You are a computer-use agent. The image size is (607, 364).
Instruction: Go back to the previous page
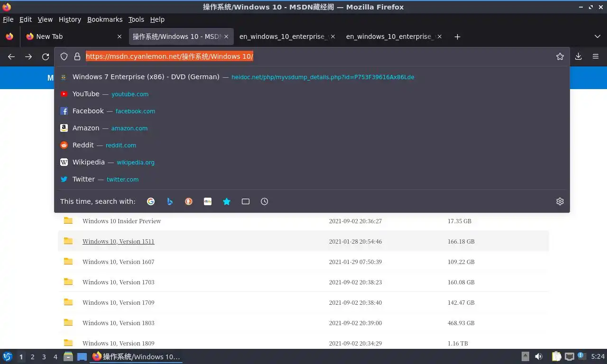pyautogui.click(x=11, y=56)
